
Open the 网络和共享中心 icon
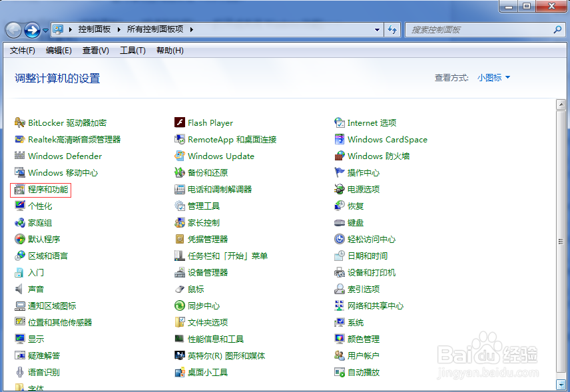point(340,306)
